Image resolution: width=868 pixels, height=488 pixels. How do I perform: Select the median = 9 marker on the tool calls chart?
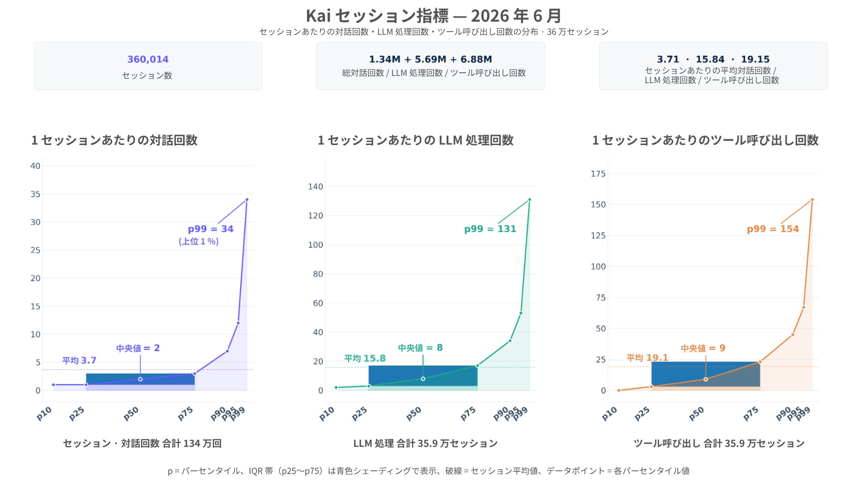click(x=706, y=379)
